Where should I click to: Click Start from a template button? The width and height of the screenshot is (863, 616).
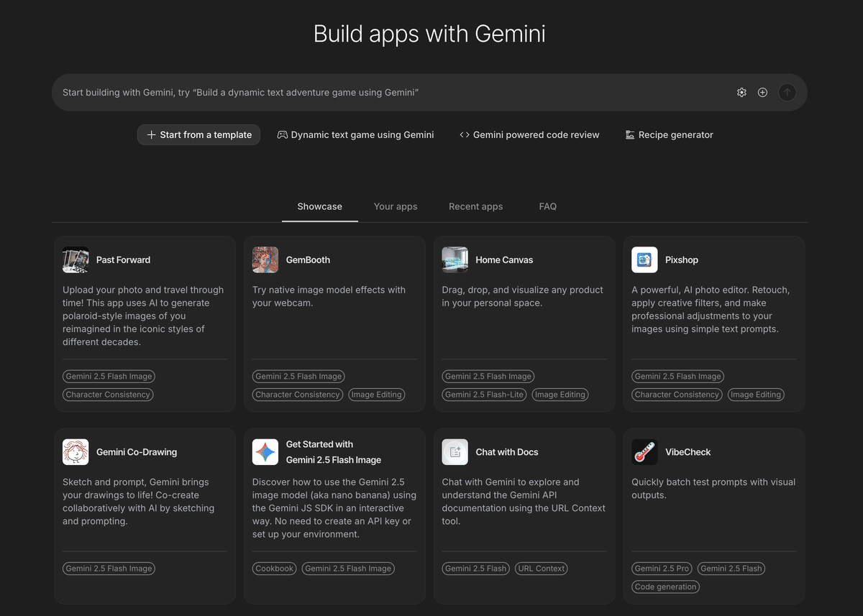point(198,134)
